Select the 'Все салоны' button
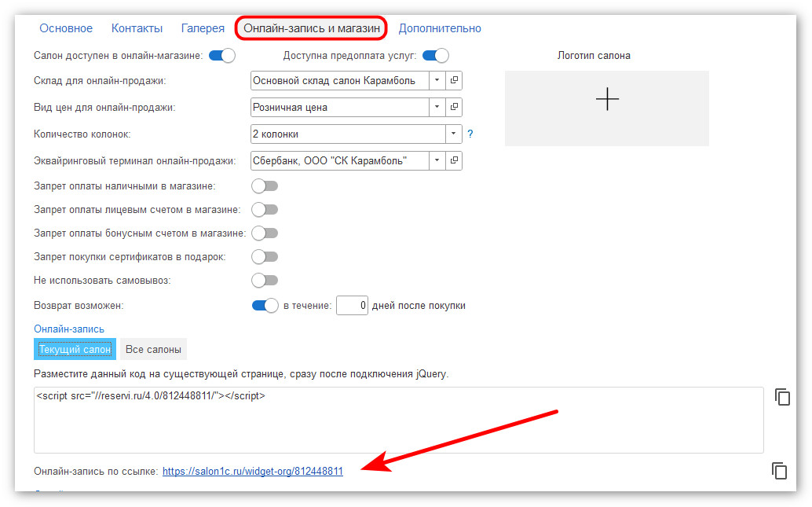812x507 pixels. pyautogui.click(x=153, y=349)
